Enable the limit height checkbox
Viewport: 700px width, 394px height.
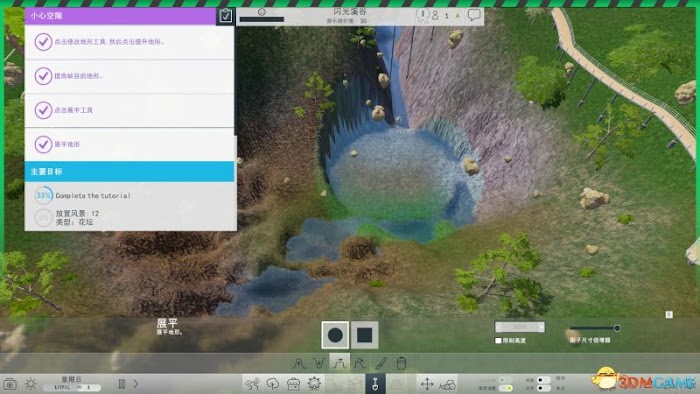tap(498, 340)
